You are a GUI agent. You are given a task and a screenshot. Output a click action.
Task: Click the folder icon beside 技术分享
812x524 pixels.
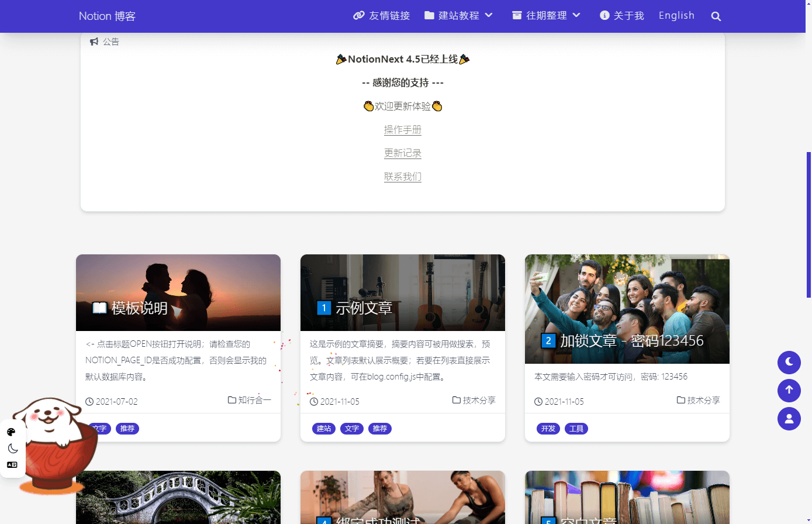pyautogui.click(x=456, y=401)
